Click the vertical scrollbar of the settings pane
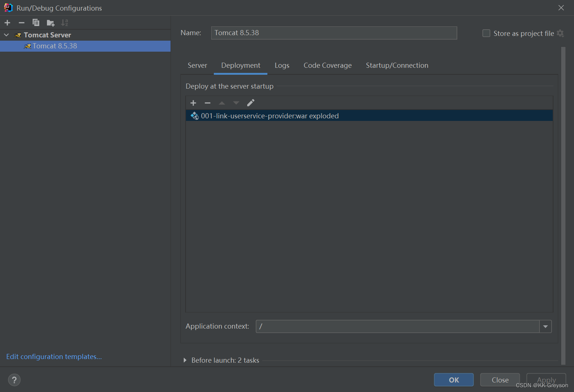The width and height of the screenshot is (574, 392). click(x=563, y=205)
